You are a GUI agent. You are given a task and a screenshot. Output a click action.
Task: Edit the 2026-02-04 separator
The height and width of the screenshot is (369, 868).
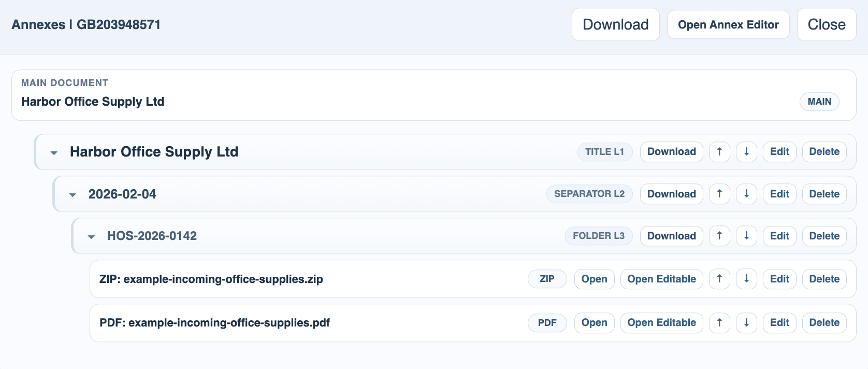[x=779, y=194]
